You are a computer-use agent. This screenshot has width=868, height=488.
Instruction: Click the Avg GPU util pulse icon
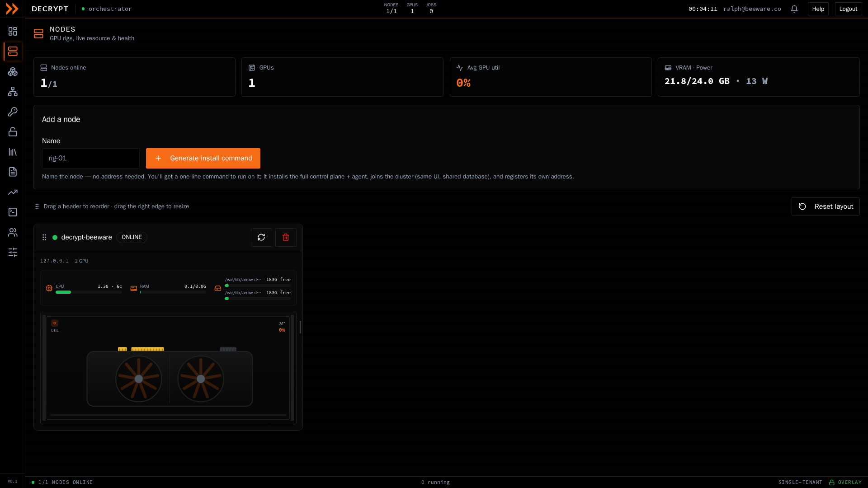(460, 68)
